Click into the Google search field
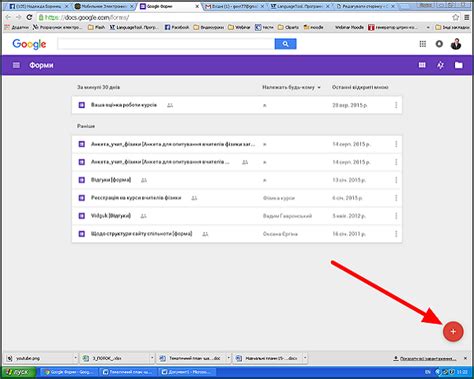Viewport: 474px width, 379px height. click(166, 44)
